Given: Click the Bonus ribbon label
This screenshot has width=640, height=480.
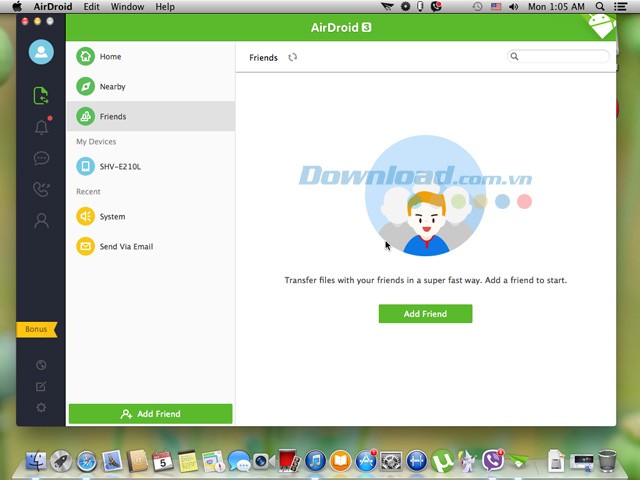Looking at the screenshot, I should pos(36,329).
